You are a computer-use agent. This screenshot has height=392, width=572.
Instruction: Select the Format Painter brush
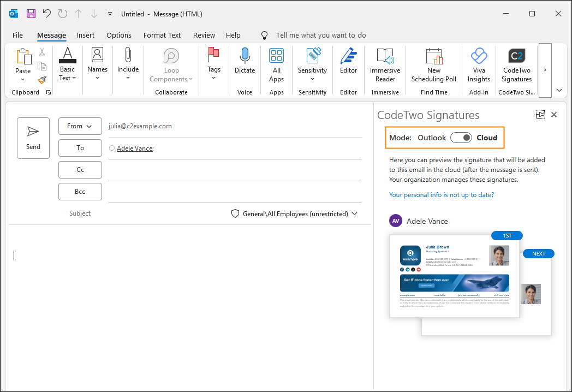point(43,80)
